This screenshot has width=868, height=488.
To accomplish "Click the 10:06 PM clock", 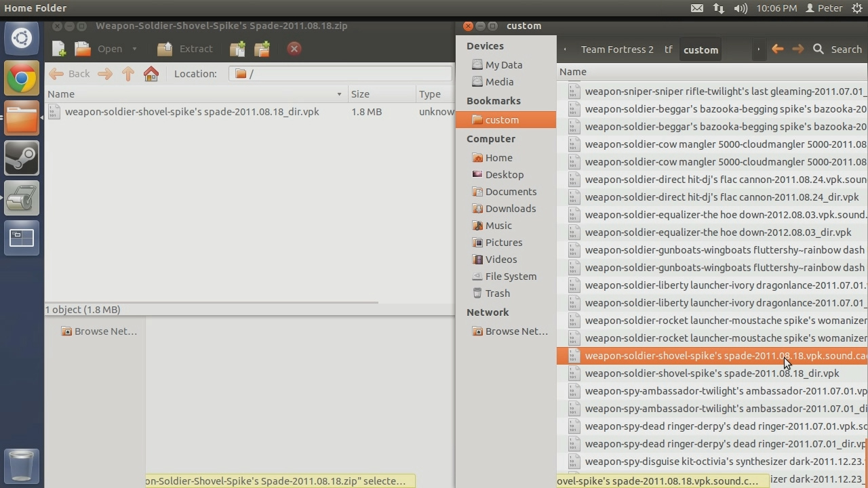I will click(x=776, y=8).
